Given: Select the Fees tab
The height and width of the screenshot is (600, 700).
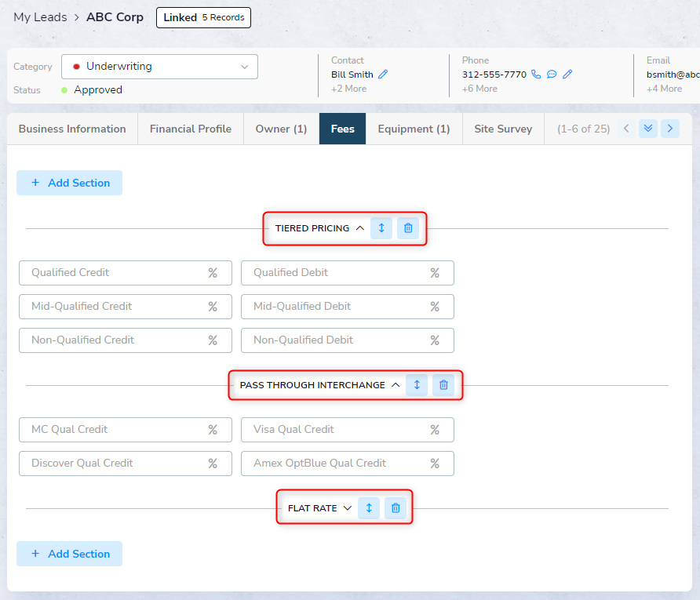Looking at the screenshot, I should pos(342,129).
